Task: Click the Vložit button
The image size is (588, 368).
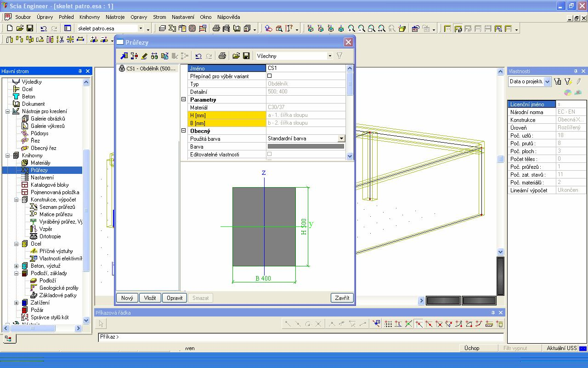Action: click(x=150, y=298)
